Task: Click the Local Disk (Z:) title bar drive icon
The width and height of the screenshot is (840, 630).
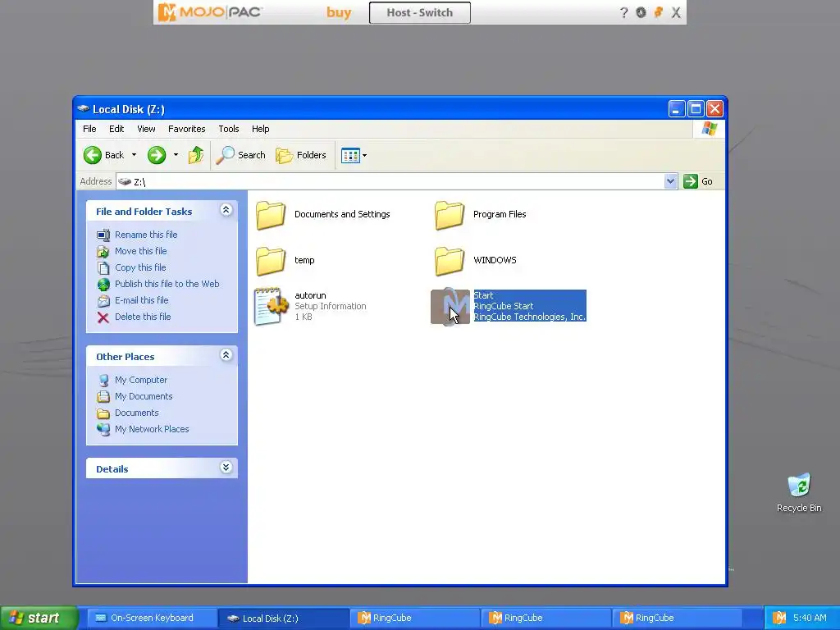Action: click(83, 109)
